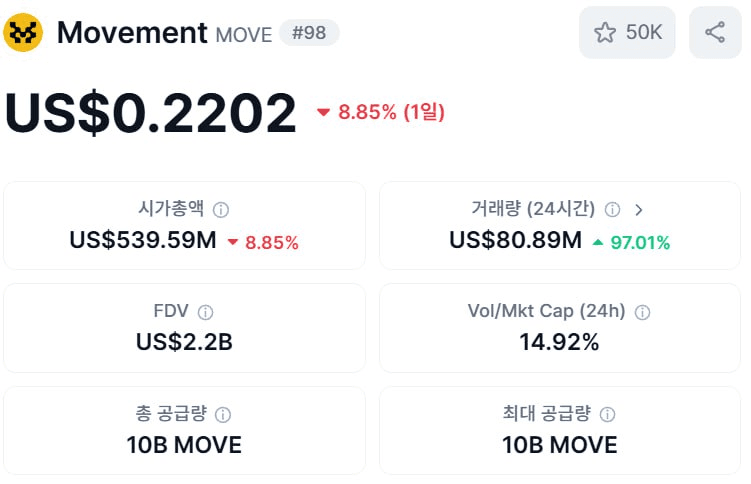Click the info icon next to 최대 공급량

pyautogui.click(x=607, y=414)
